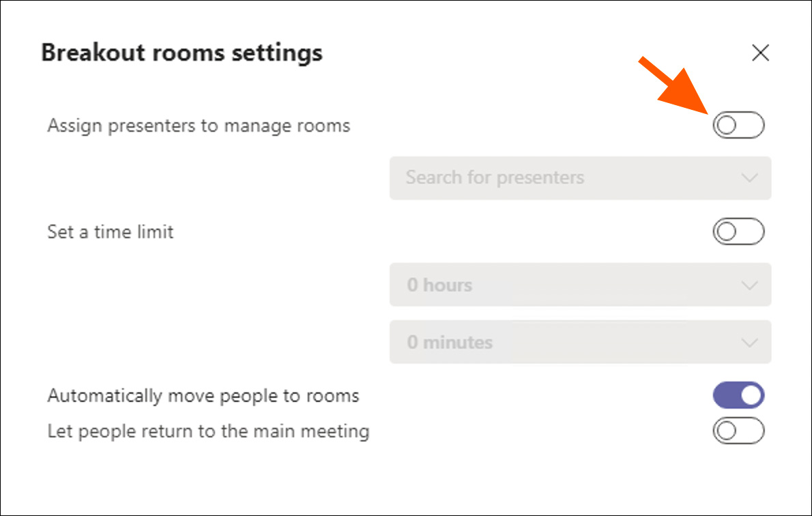The height and width of the screenshot is (516, 812).
Task: Click the chevron arrow beside 0 minutes
Action: click(x=749, y=342)
